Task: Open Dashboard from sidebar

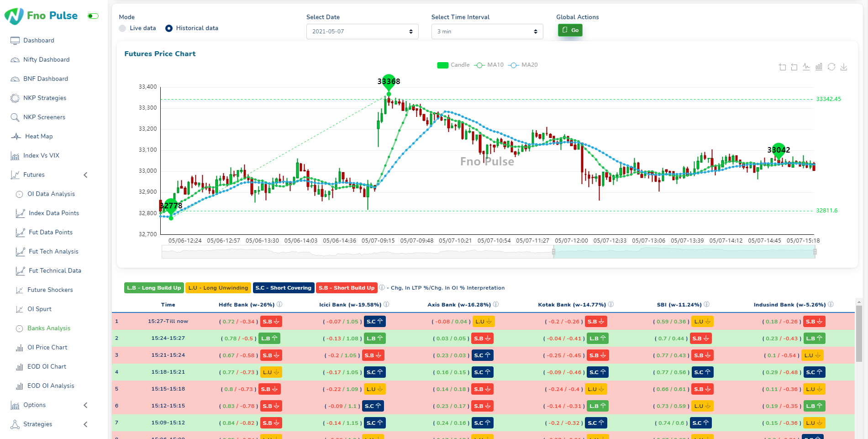Action: 39,40
